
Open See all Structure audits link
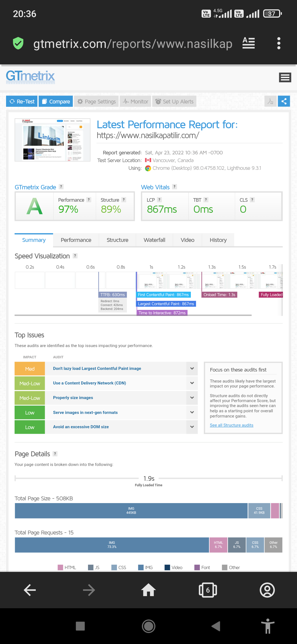[232, 425]
